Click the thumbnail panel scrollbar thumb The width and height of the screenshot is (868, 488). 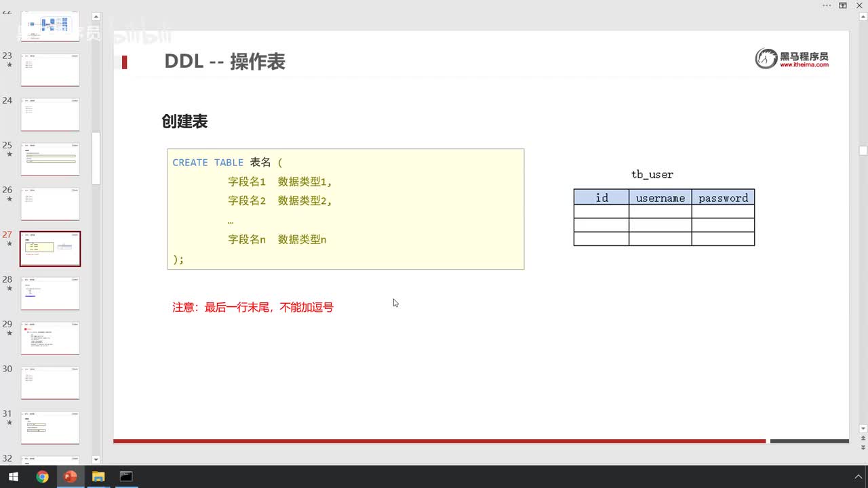pos(96,158)
